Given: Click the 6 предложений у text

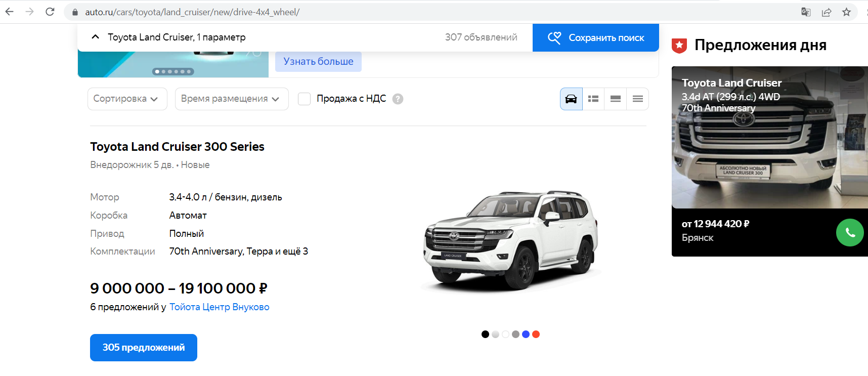Looking at the screenshot, I should [x=128, y=307].
